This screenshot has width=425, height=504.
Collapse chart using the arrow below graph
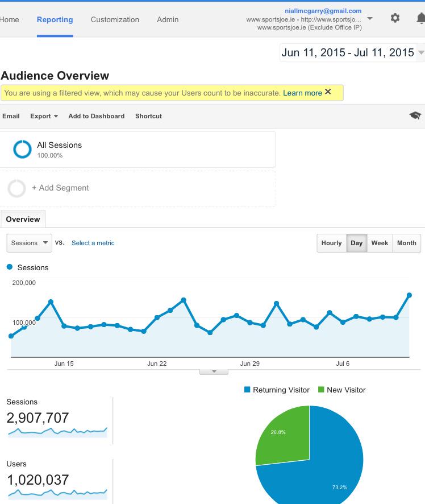click(214, 371)
